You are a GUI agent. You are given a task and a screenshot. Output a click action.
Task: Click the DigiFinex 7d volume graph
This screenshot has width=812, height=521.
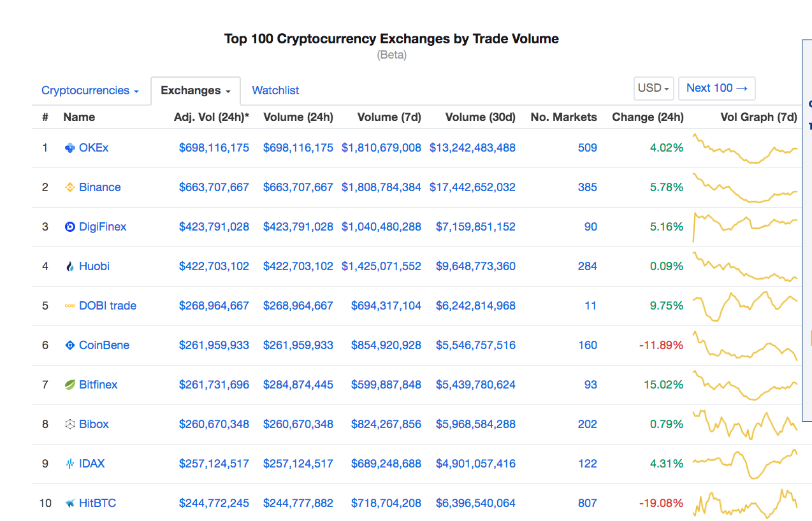click(746, 227)
